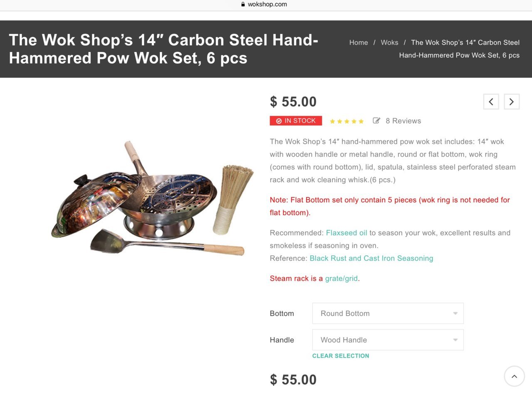532x395 pixels.
Task: Open Woks in the breadcrumb
Action: 389,42
